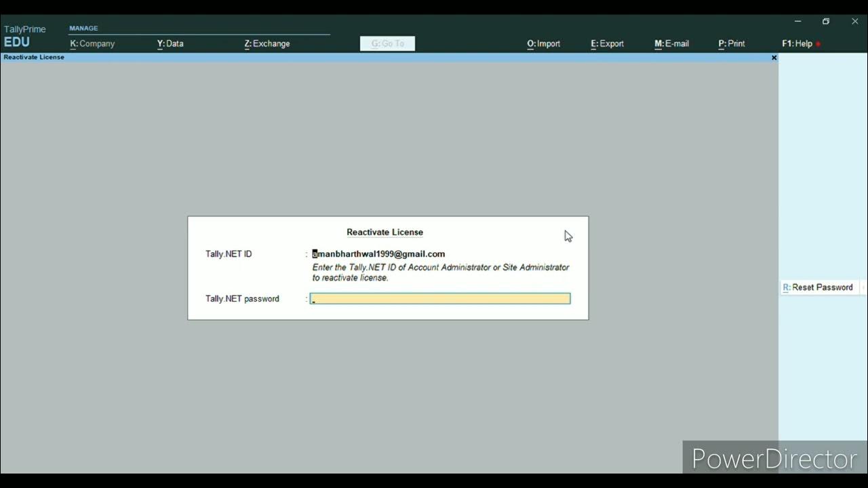Close the TallyPrime window
The image size is (868, 488).
[x=854, y=22]
